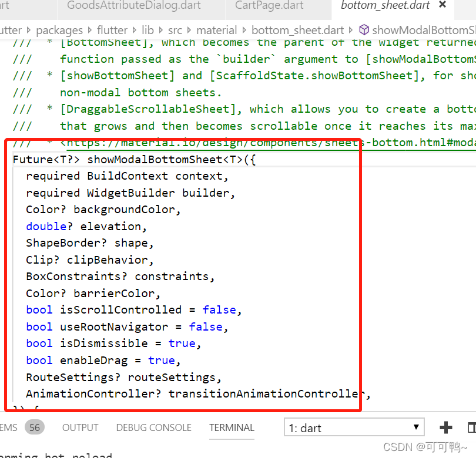Viewport: 476px width, 458px height.
Task: Close the bottom_sheet.dart tab
Action: coord(443,5)
